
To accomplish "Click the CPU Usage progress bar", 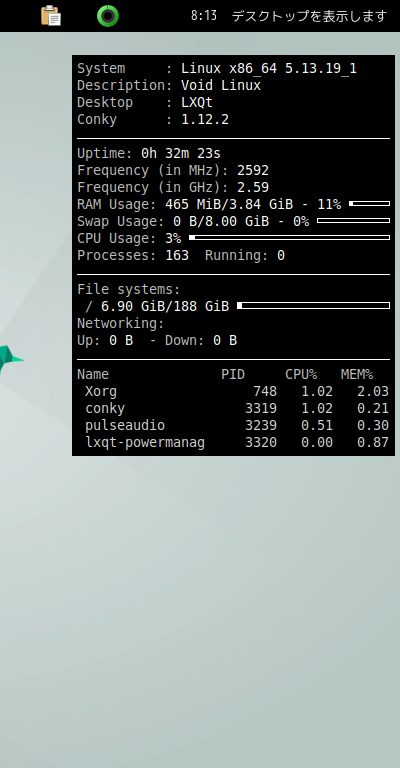I will 289,238.
